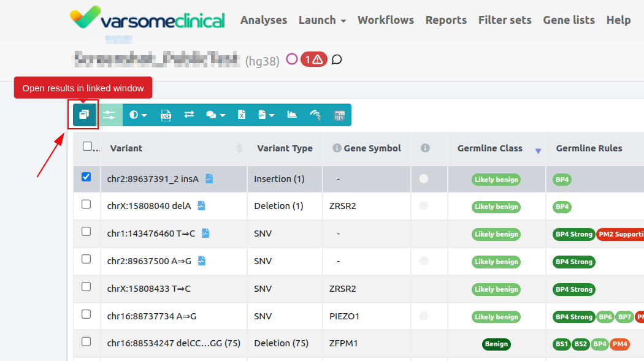644x361 pixels.
Task: Expand the Launch menu dropdown
Action: (322, 20)
